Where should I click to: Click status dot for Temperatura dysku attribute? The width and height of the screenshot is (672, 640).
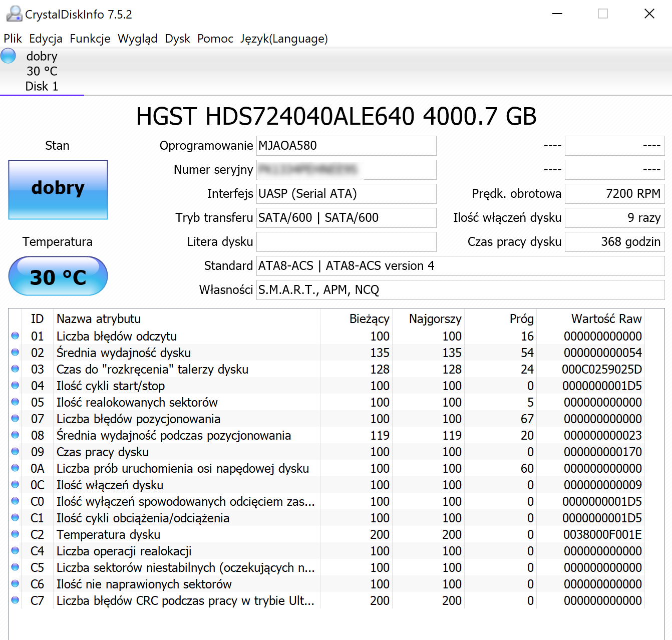(15, 534)
